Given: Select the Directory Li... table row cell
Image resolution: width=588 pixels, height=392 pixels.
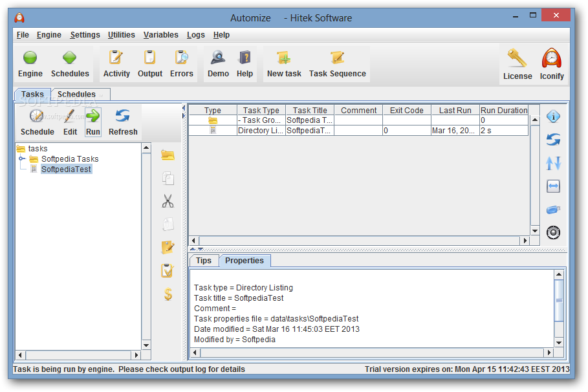Looking at the screenshot, I should 261,131.
